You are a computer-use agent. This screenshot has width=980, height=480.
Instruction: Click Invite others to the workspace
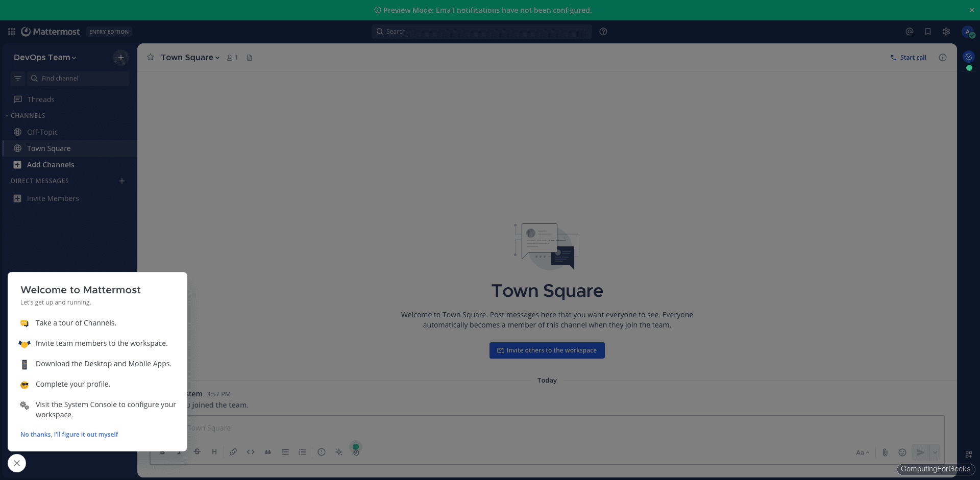[547, 350]
